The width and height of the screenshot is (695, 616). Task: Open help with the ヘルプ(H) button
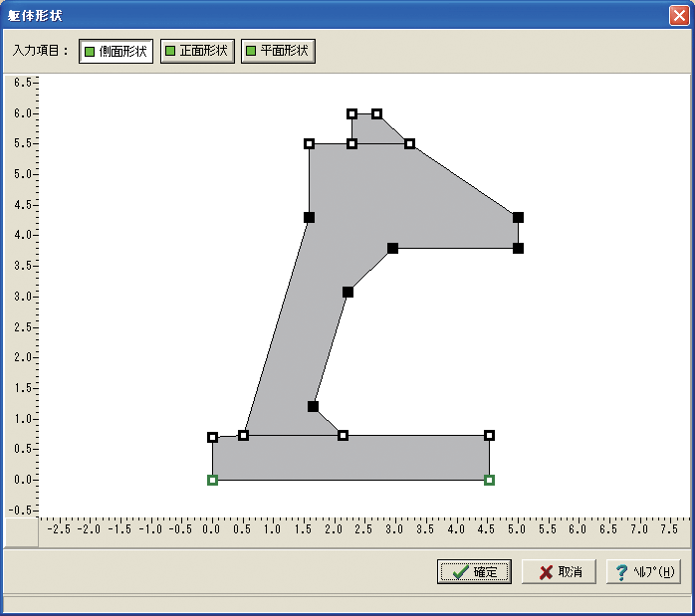pyautogui.click(x=643, y=571)
